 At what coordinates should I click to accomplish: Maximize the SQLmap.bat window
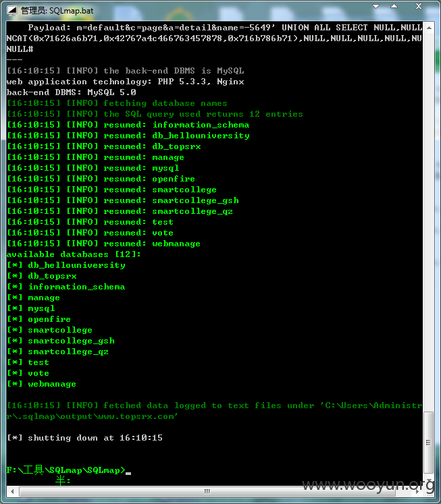tap(394, 7)
